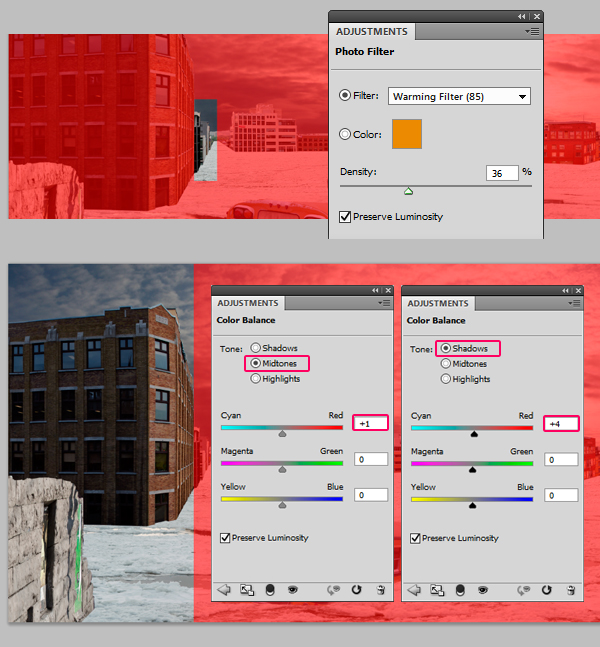This screenshot has height=647, width=600.
Task: Select Midtones tone in Midtones Color Balance panel
Action: pos(255,363)
